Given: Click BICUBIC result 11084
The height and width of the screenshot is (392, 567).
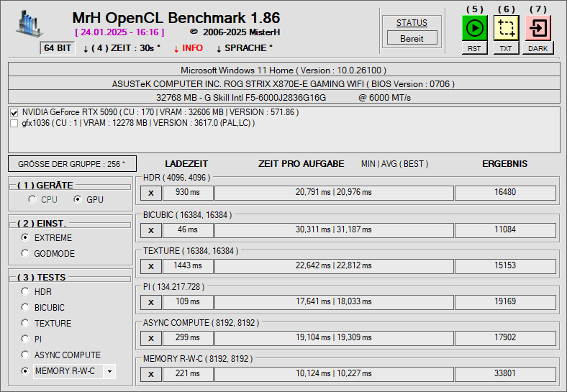Looking at the screenshot, I should click(x=505, y=230).
